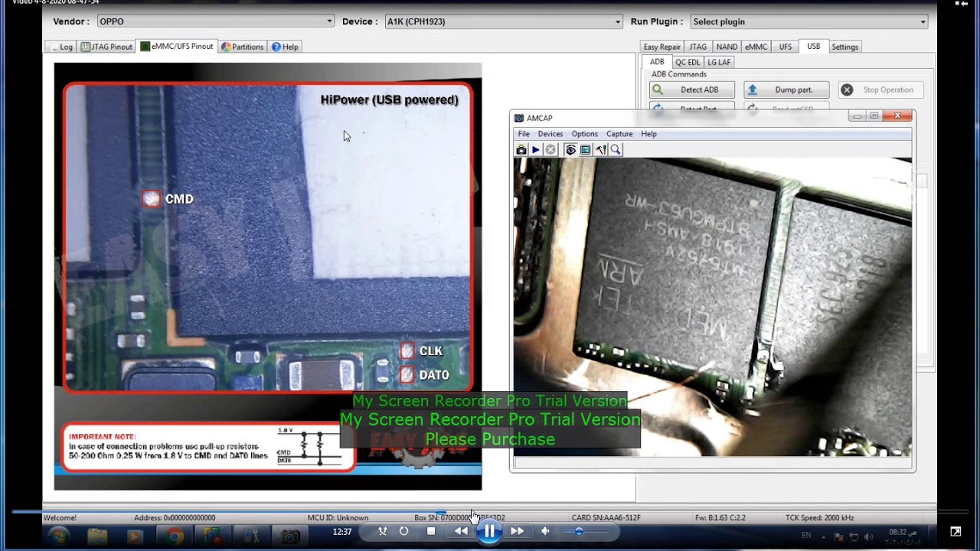The width and height of the screenshot is (980, 551).
Task: Click AMCAP full screen view icon
Action: (x=586, y=150)
